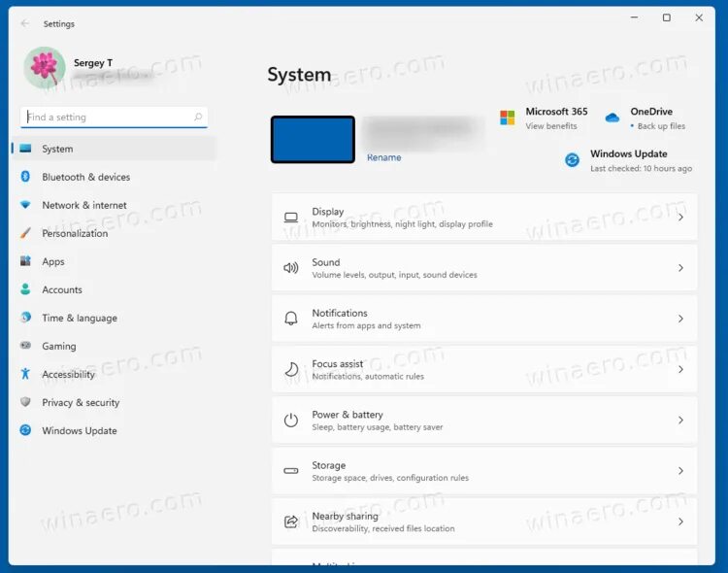Screen dimensions: 728x573
Task: Click the Network wifi icon in sidebar
Action: point(25,205)
